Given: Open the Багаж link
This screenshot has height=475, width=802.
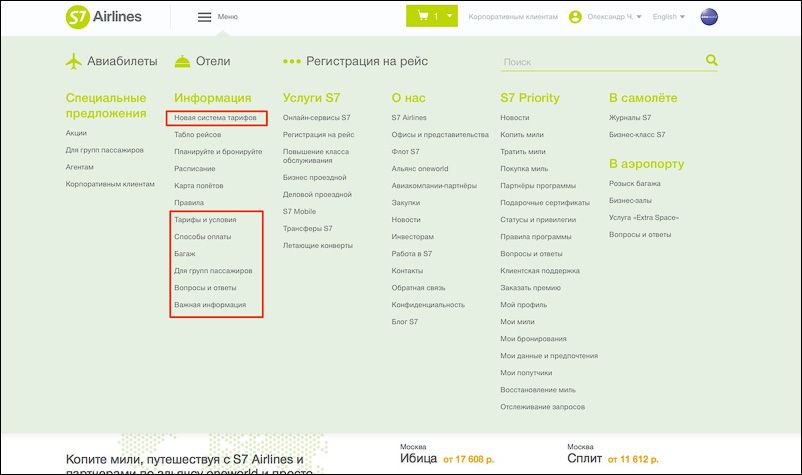Looking at the screenshot, I should (185, 254).
